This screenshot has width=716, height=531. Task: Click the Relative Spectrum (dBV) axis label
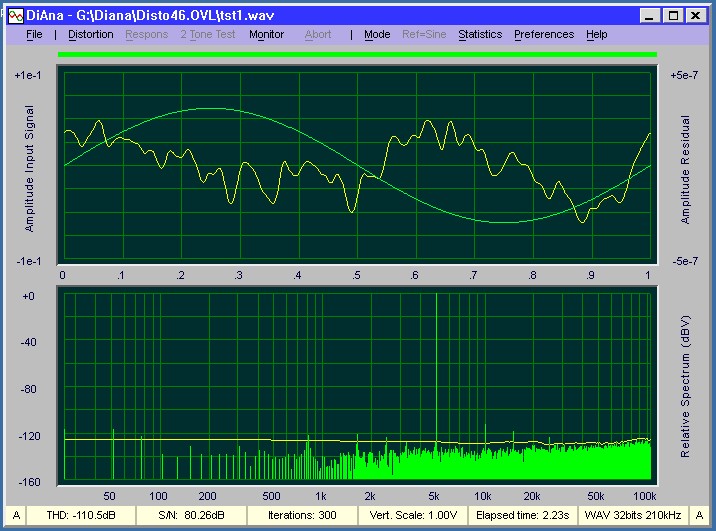point(685,386)
